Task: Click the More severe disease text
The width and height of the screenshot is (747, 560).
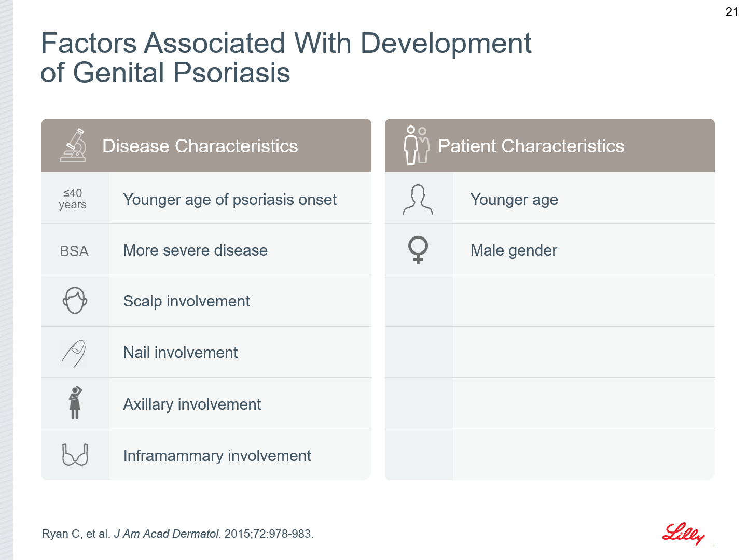Action: (196, 250)
